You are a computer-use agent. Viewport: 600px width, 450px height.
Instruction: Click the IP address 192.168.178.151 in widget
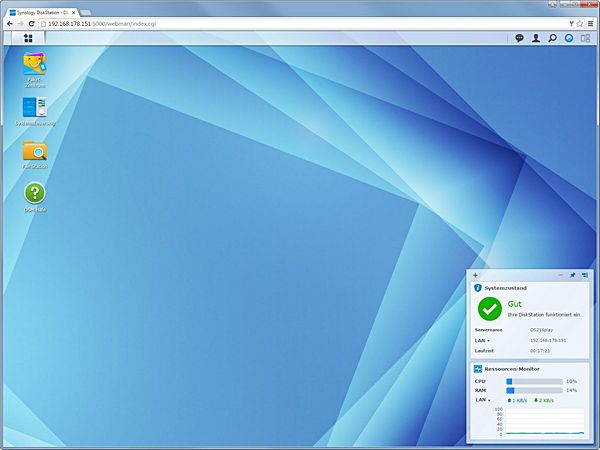548,341
